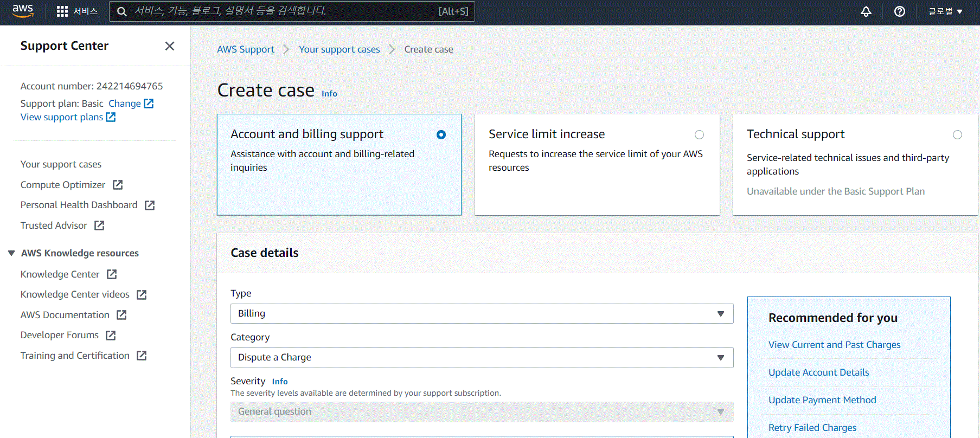Open Knowledge Center sidebar item

(x=60, y=274)
